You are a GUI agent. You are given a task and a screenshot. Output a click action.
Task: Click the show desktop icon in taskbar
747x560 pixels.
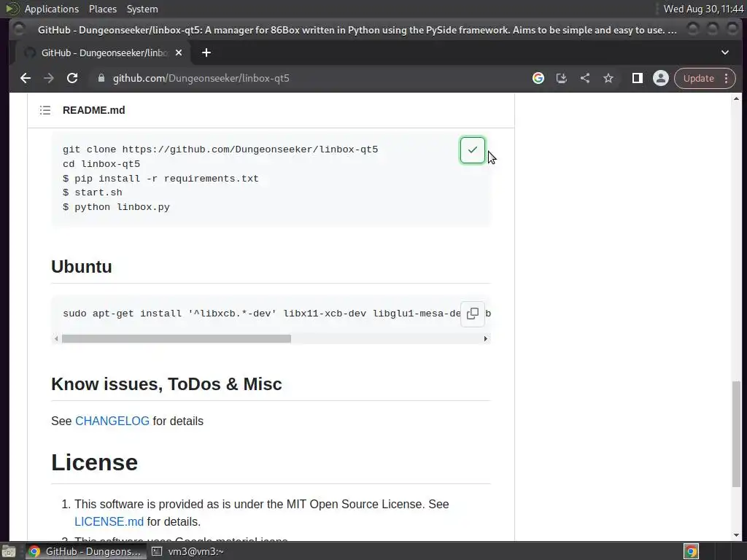coord(8,551)
